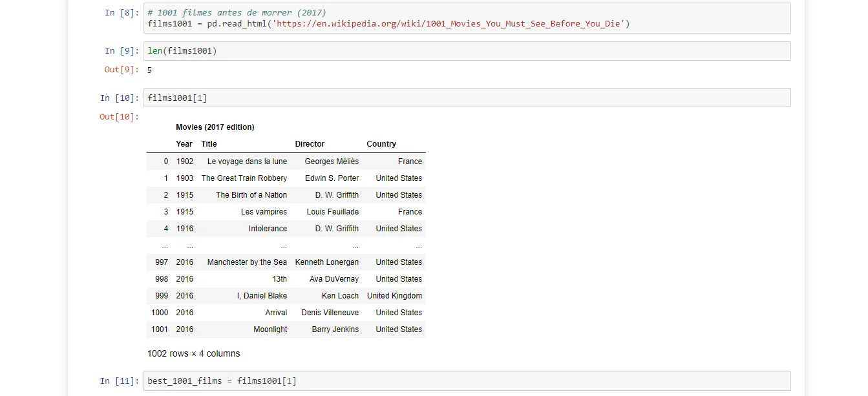Click 'Movies (2017 edition)' table header
Image resolution: width=868 pixels, height=396 pixels.
coord(215,127)
